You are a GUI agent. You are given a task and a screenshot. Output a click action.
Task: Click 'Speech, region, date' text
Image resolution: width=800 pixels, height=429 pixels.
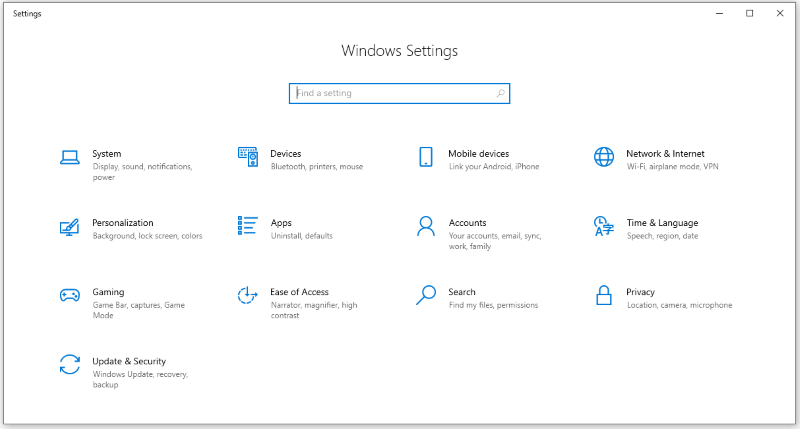click(662, 236)
